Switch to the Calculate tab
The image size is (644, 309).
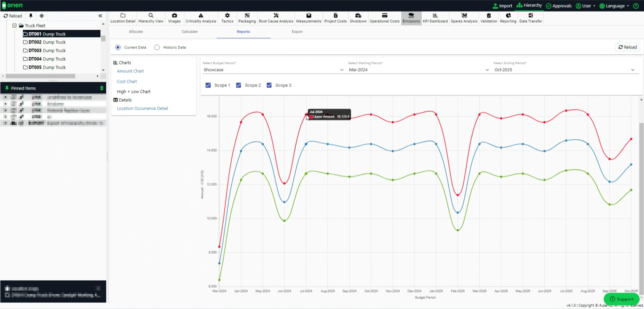189,32
